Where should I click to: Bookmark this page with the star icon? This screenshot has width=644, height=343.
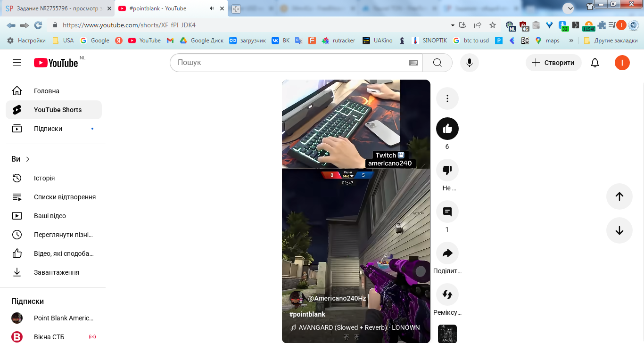[493, 25]
